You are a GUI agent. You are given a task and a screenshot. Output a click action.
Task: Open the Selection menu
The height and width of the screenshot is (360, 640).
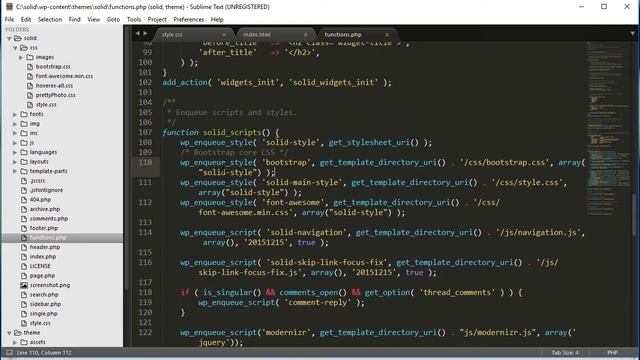click(50, 19)
